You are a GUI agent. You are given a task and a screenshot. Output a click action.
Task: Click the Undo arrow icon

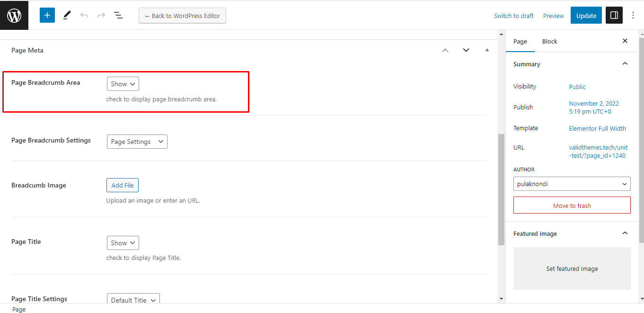point(84,15)
